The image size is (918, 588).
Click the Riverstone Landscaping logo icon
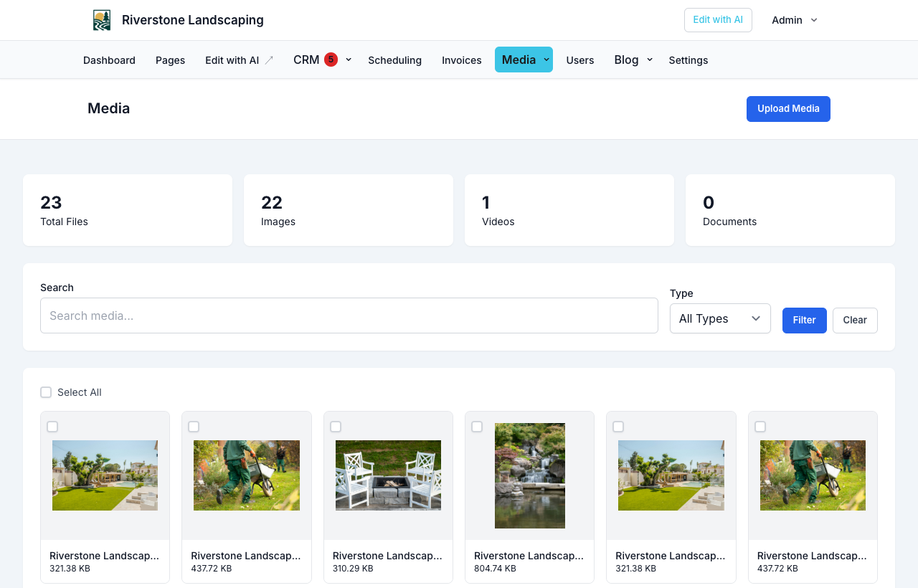click(102, 20)
